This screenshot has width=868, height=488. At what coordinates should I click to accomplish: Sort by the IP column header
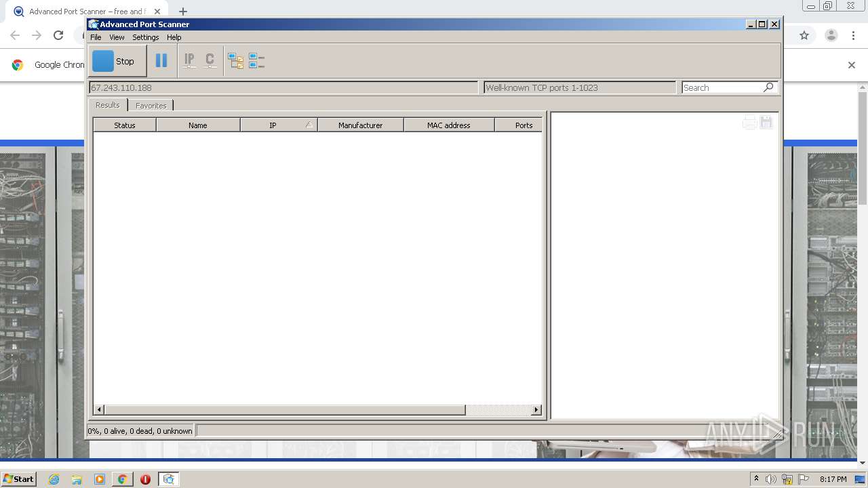[279, 125]
